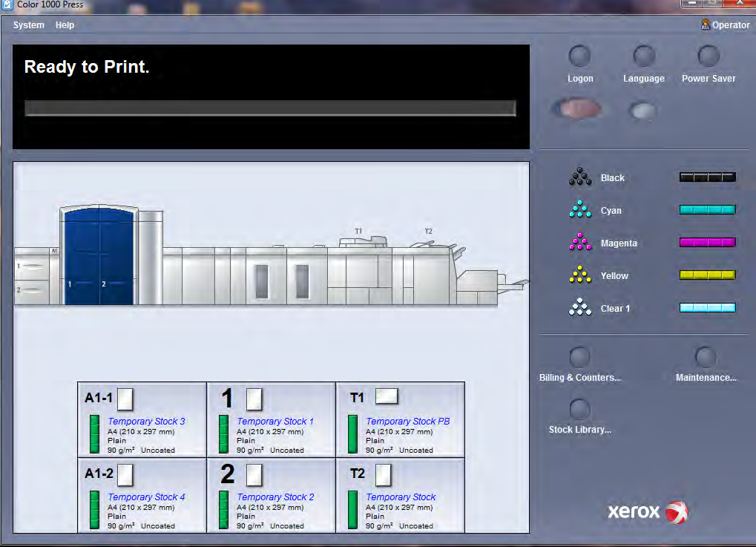Click the green paper level bar in tray 2
Screen dimensions: 756x547
(224, 510)
